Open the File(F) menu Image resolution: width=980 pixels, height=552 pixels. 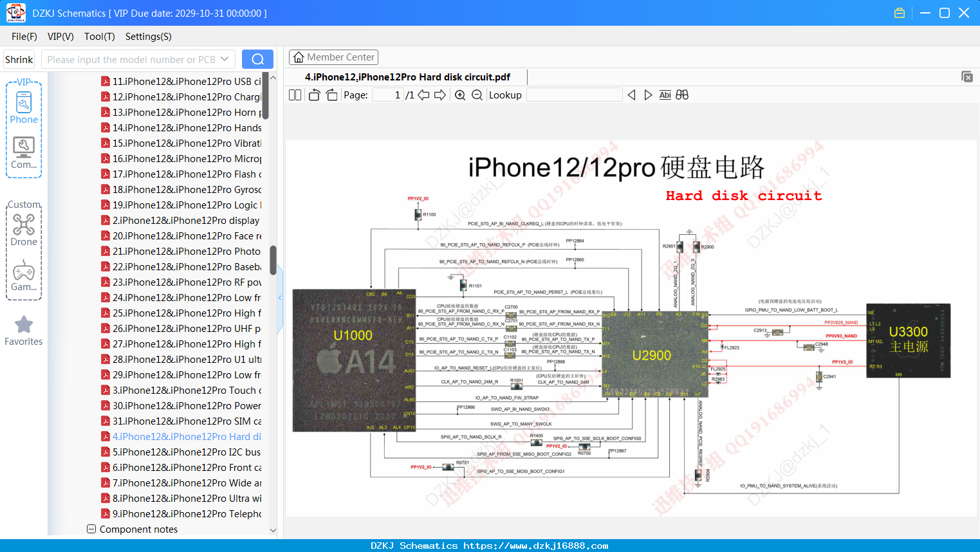pos(24,37)
